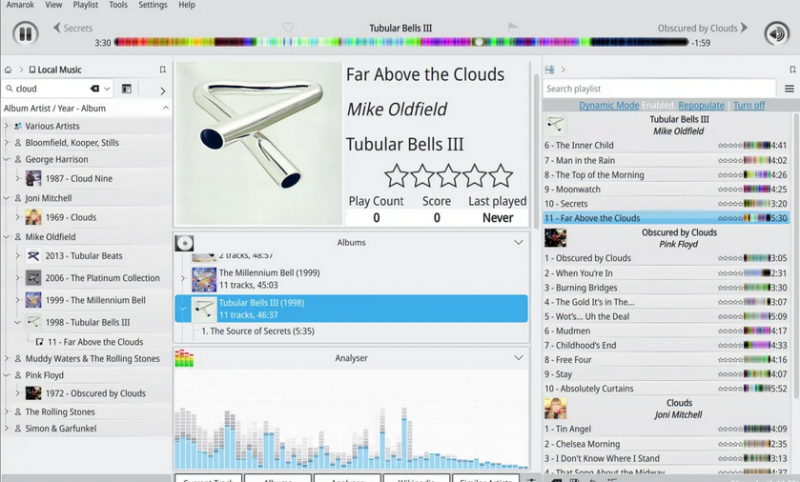Collapse the Mike Oldfield artist node
This screenshot has width=800, height=482.
[x=7, y=237]
